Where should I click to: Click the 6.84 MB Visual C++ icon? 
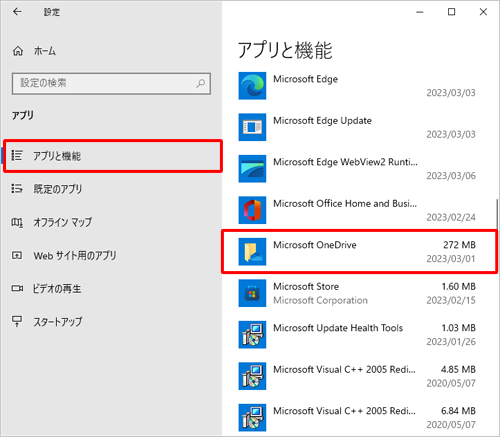(x=252, y=418)
